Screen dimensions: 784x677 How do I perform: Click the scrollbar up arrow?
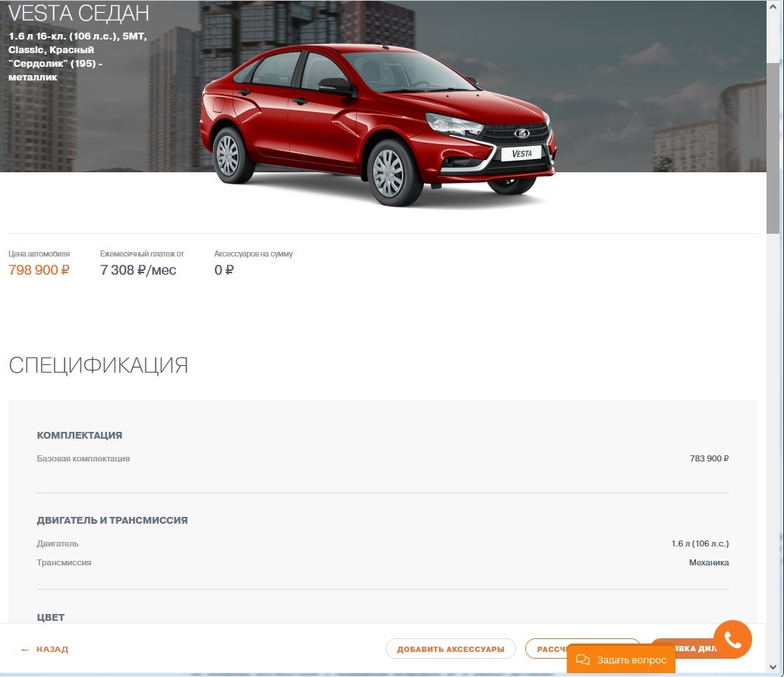click(x=773, y=8)
